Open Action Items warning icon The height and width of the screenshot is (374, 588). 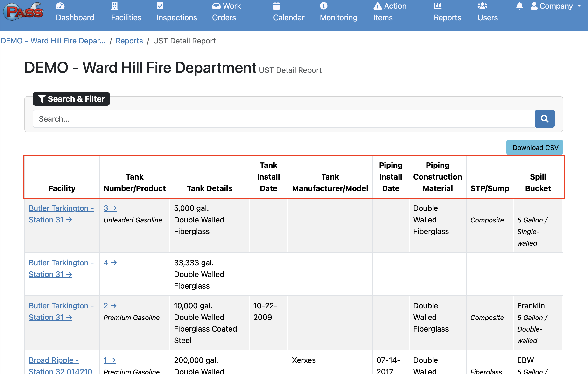(x=378, y=6)
